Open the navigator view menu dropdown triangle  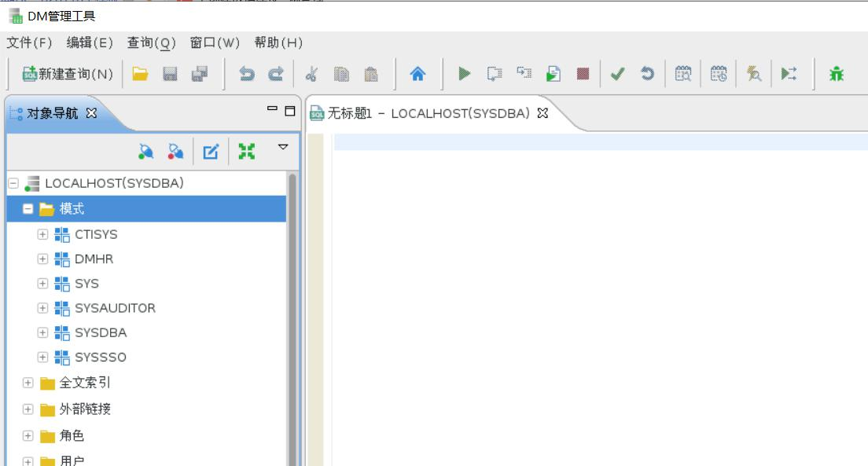pyautogui.click(x=283, y=147)
